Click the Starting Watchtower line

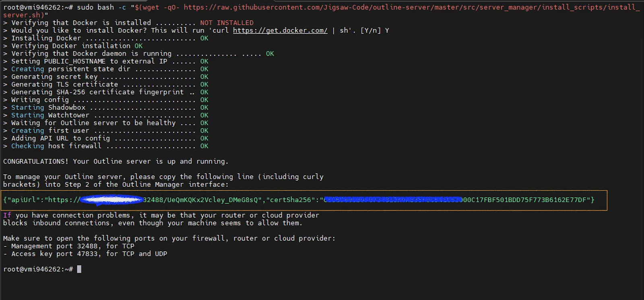50,115
